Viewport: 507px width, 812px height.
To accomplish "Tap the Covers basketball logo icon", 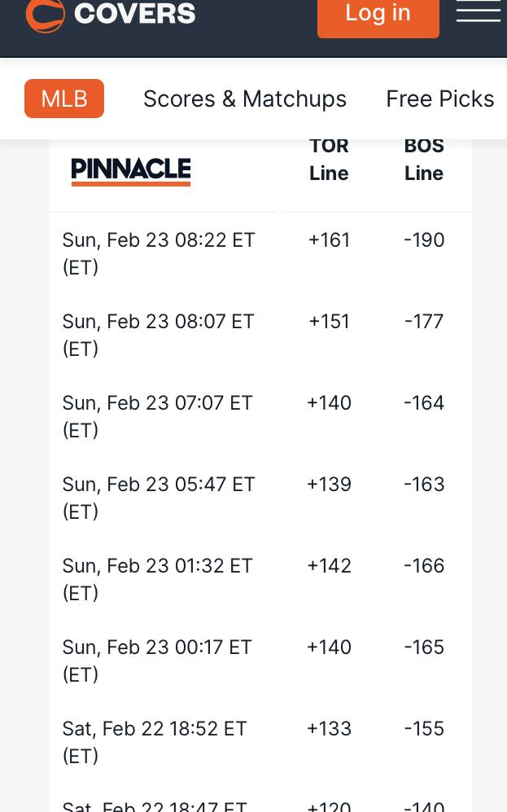I will (46, 15).
